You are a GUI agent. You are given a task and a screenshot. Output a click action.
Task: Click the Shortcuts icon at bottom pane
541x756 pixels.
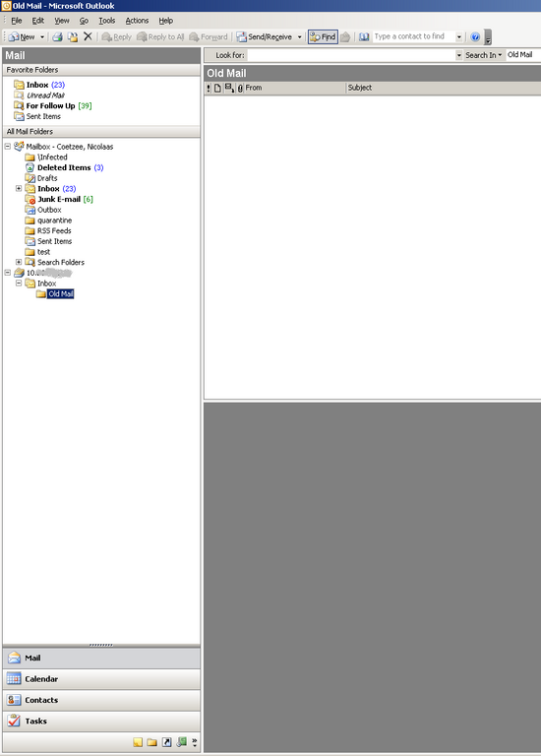tap(166, 742)
